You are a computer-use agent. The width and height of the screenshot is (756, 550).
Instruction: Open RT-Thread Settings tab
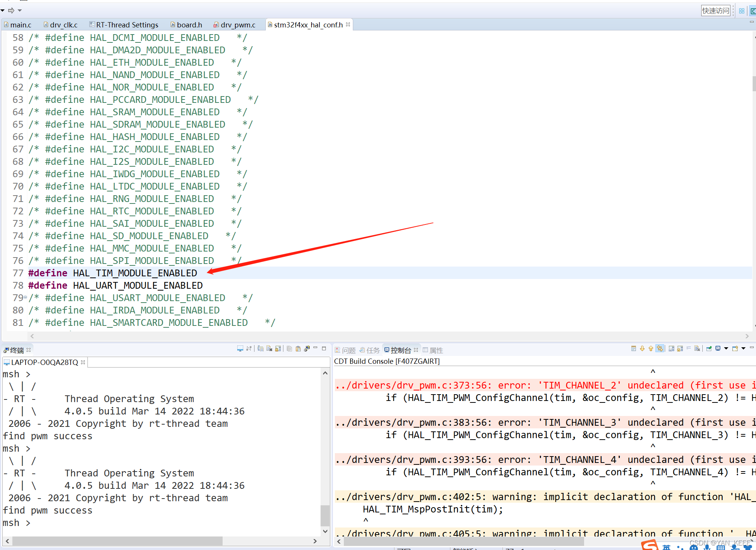124,25
